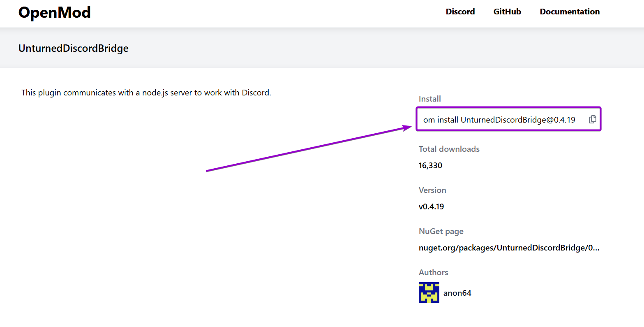Click the Version section label

tap(432, 190)
